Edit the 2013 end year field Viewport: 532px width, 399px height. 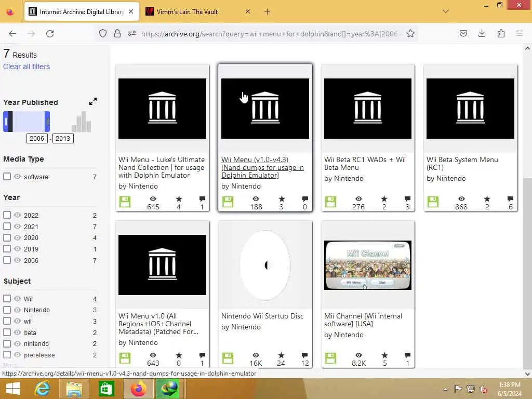tap(63, 138)
